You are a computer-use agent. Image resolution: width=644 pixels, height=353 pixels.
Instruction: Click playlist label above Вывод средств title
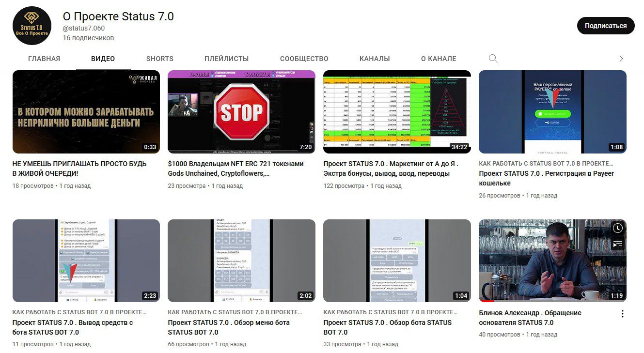coord(79,313)
